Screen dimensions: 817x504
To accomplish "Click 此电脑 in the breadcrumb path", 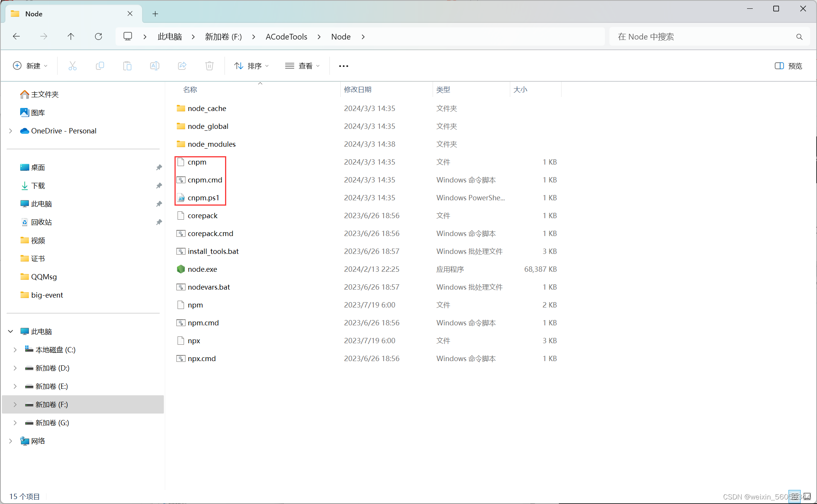I will click(x=170, y=36).
